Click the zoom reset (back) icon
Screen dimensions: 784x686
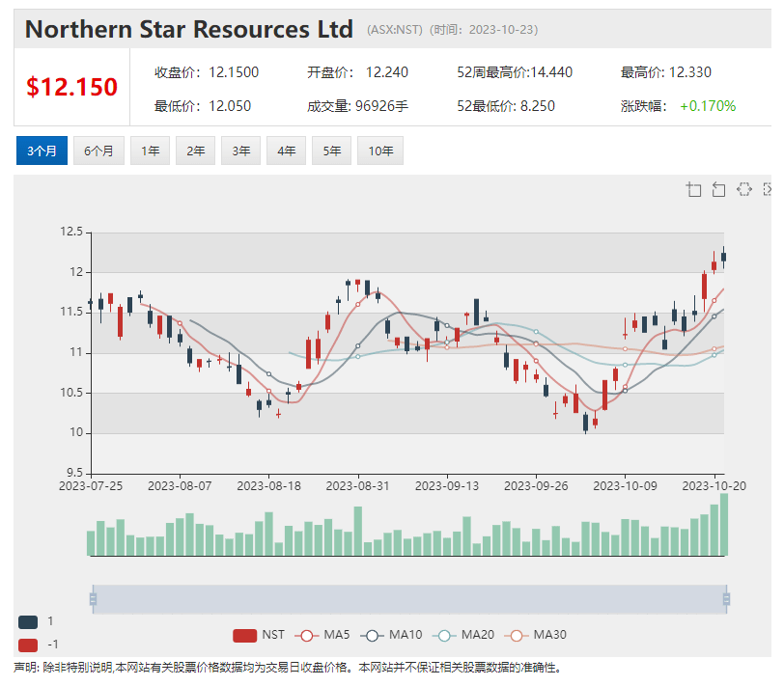(x=718, y=189)
